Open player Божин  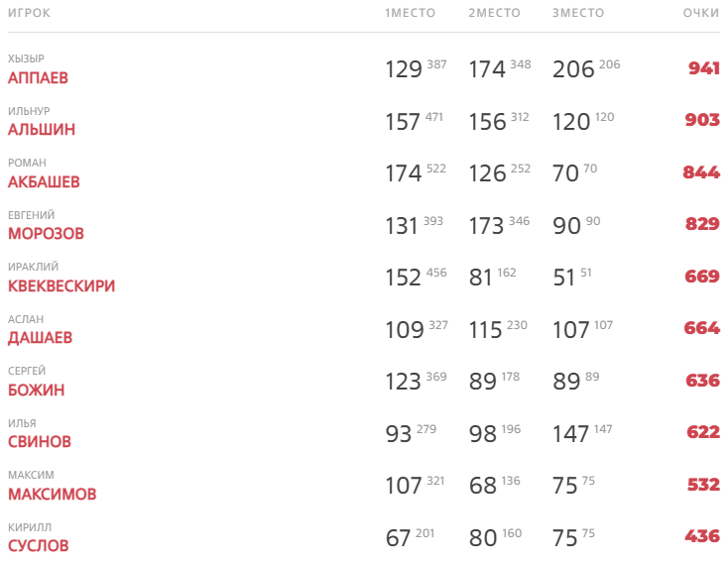tap(36, 391)
